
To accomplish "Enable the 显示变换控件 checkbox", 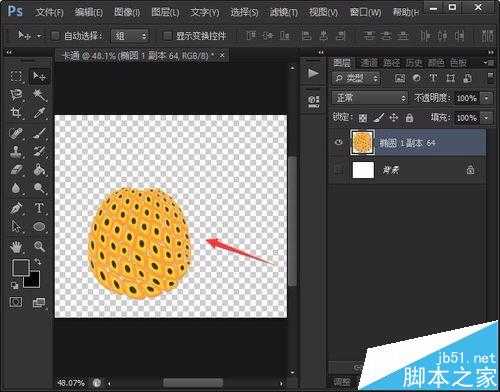I will pos(167,36).
